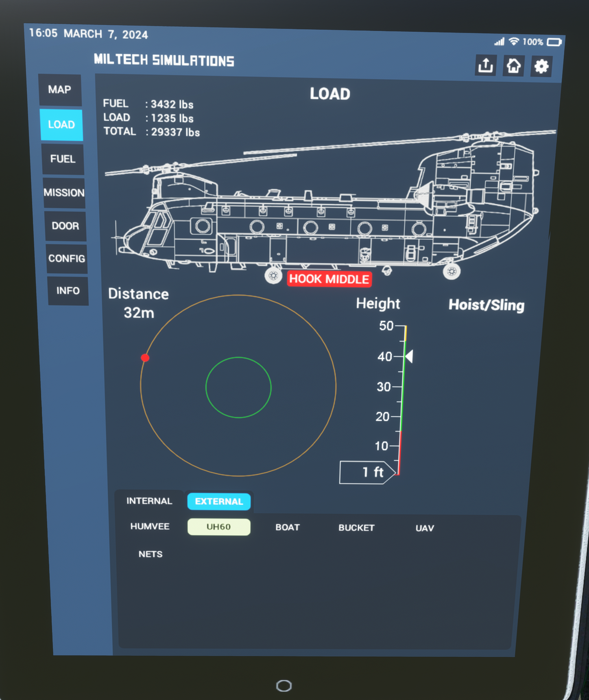Open settings gear icon
Image resolution: width=589 pixels, height=700 pixels.
pyautogui.click(x=541, y=67)
